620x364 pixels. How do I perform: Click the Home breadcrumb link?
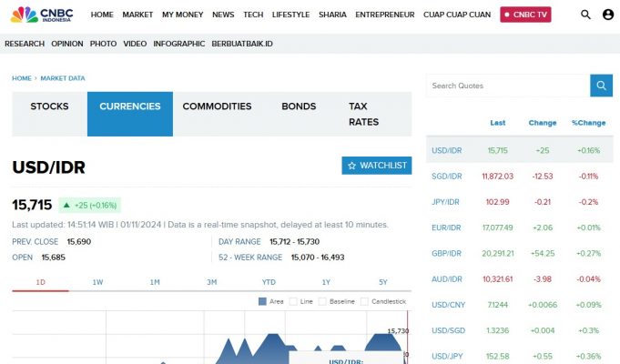point(21,78)
